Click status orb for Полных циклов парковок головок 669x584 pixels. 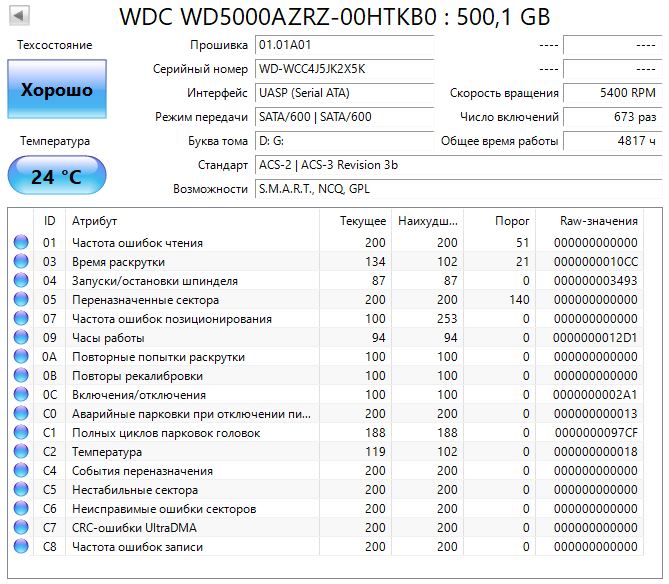(x=21, y=433)
